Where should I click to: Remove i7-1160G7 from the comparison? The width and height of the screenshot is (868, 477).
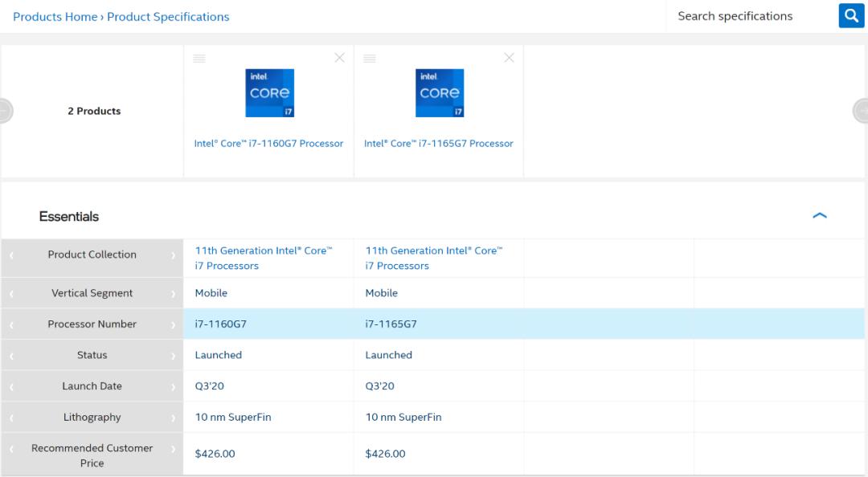point(339,57)
